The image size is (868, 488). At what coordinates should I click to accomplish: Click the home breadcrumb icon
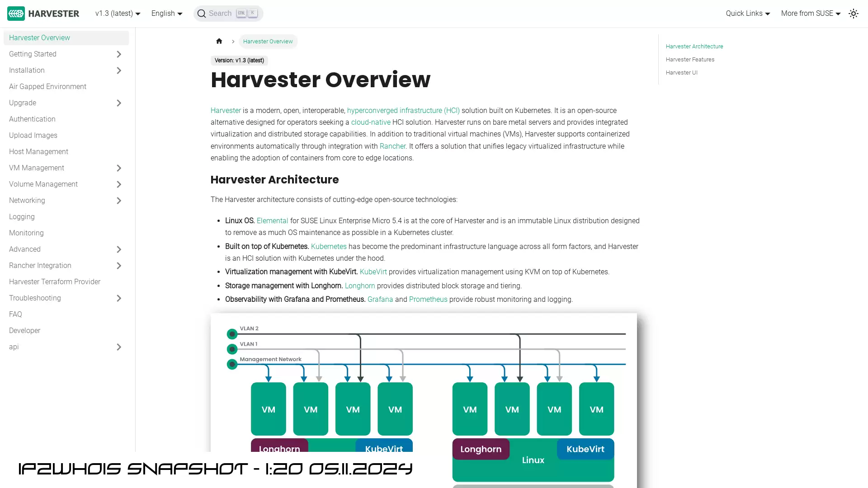(219, 41)
